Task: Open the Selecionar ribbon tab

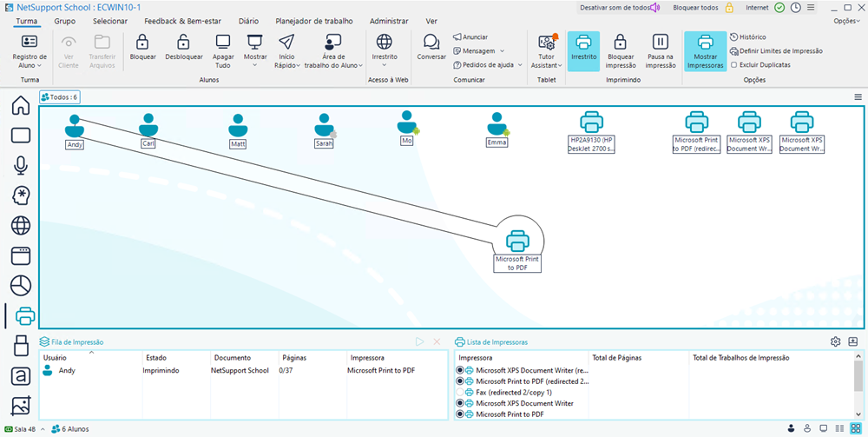Action: tap(110, 21)
